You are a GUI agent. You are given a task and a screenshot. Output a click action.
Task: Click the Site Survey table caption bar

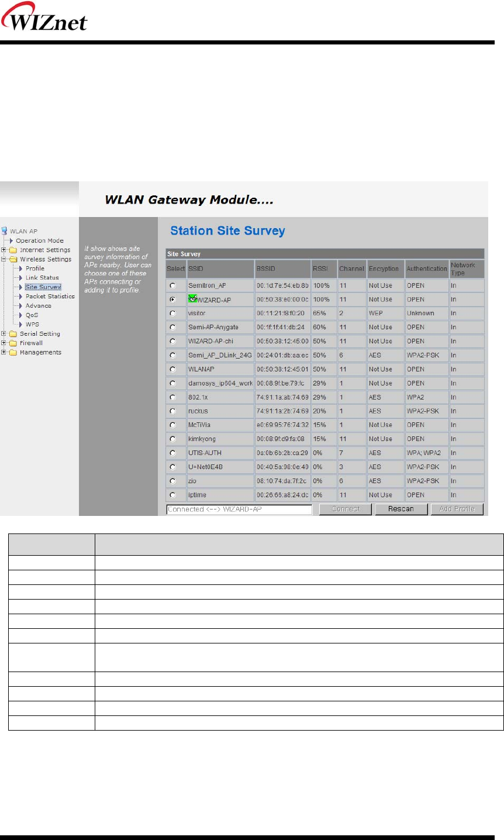[325, 254]
